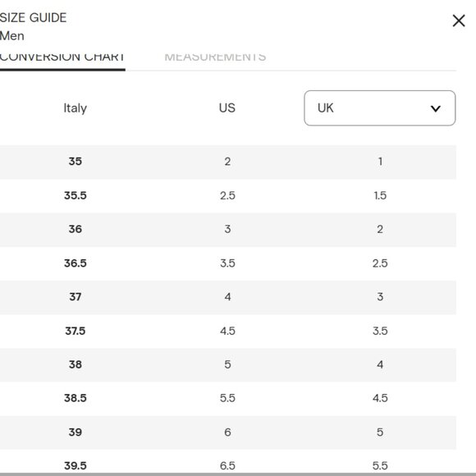This screenshot has height=476, width=476.
Task: Click UK value in Italy 36.5 row
Action: 380,263
